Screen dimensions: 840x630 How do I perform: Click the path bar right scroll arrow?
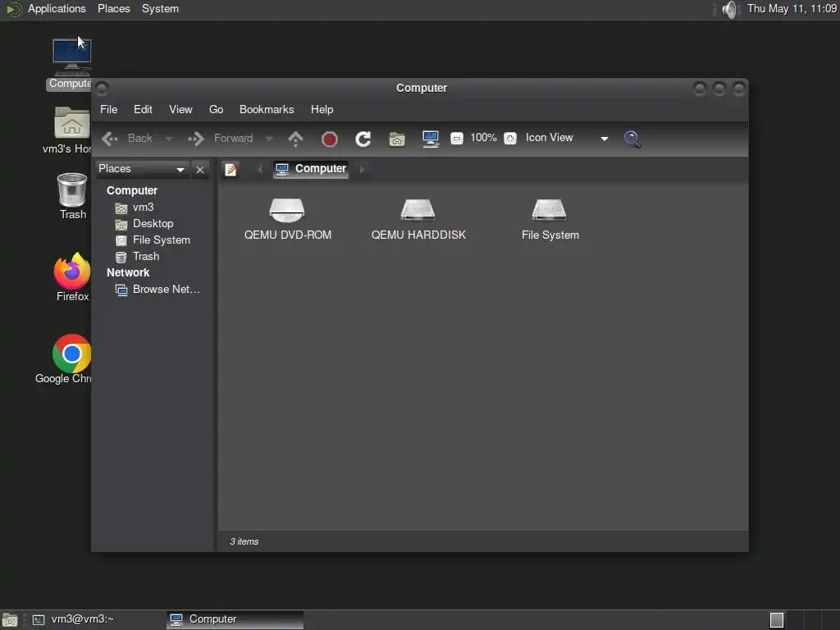(x=362, y=169)
